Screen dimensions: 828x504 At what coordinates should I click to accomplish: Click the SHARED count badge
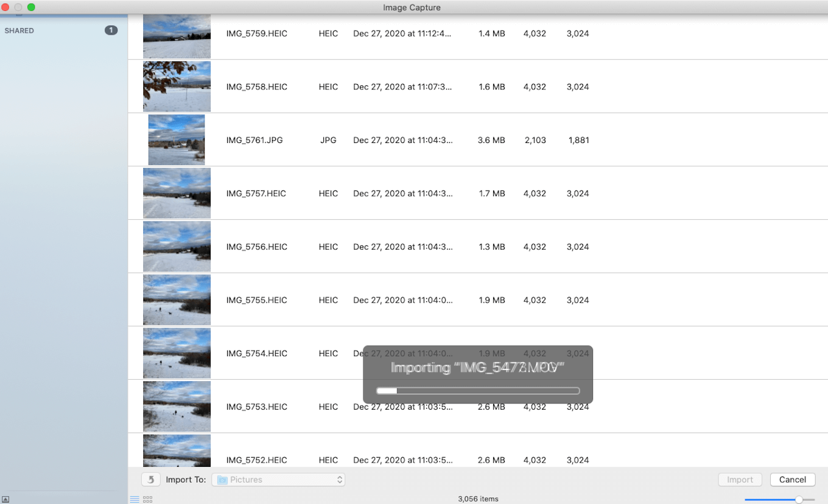[x=111, y=30]
